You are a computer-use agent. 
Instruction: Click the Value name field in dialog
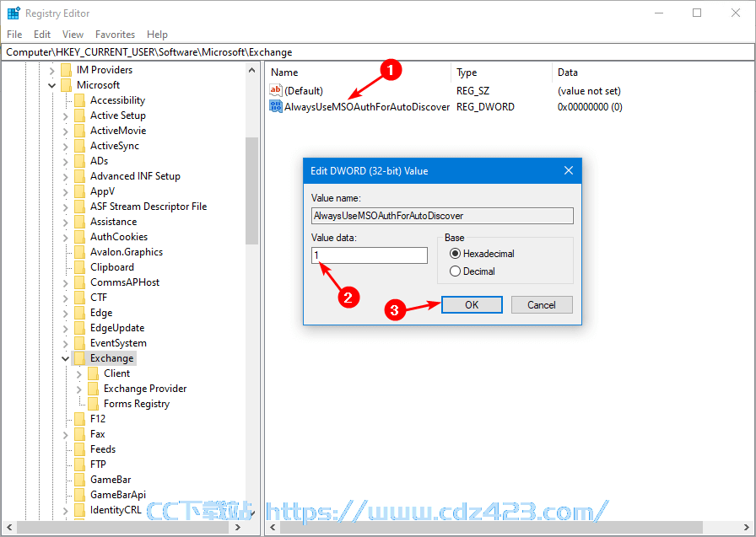tap(442, 216)
